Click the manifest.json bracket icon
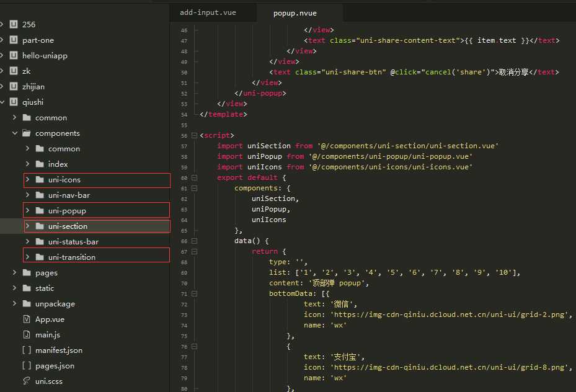Image resolution: width=576 pixels, height=392 pixels. pyautogui.click(x=27, y=350)
